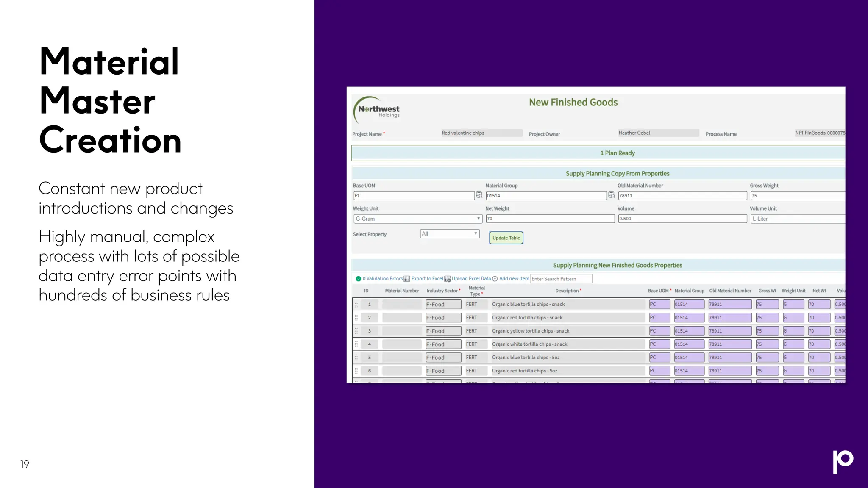Click the green validation checkmark icon
868x488 pixels.
tap(358, 279)
